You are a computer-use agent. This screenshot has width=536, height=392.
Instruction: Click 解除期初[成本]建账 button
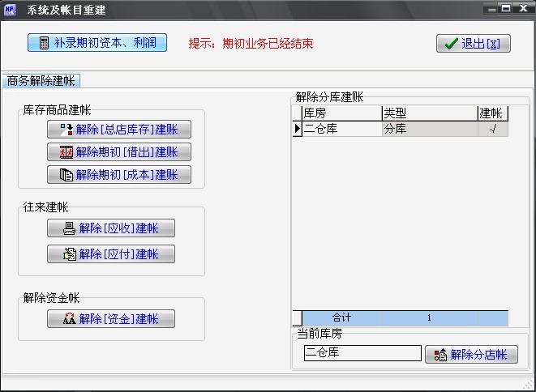click(119, 175)
